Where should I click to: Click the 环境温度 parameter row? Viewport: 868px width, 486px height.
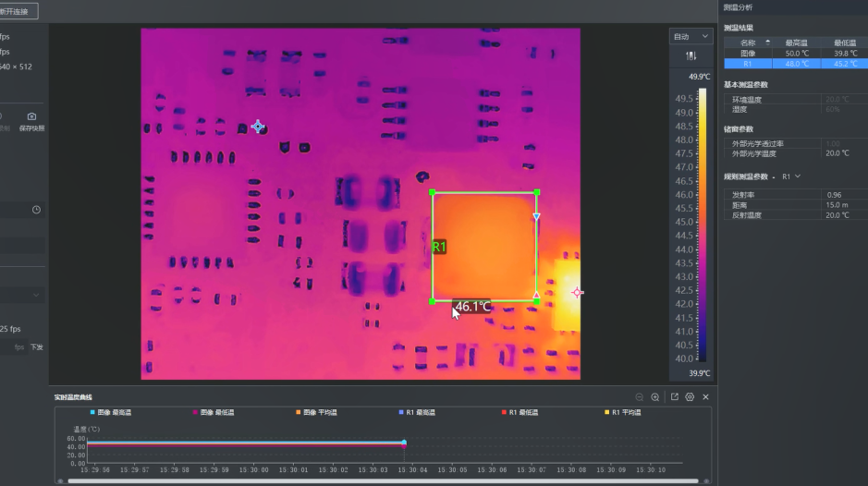[x=796, y=100]
